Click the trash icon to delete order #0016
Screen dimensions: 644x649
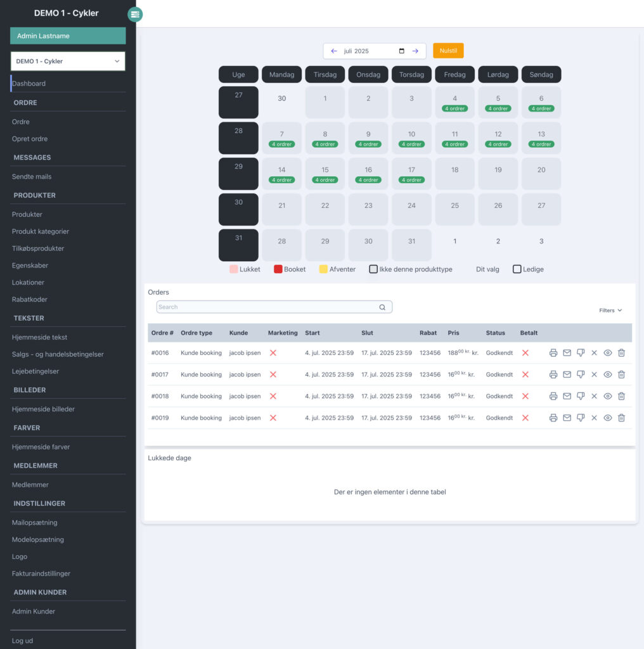pos(621,352)
